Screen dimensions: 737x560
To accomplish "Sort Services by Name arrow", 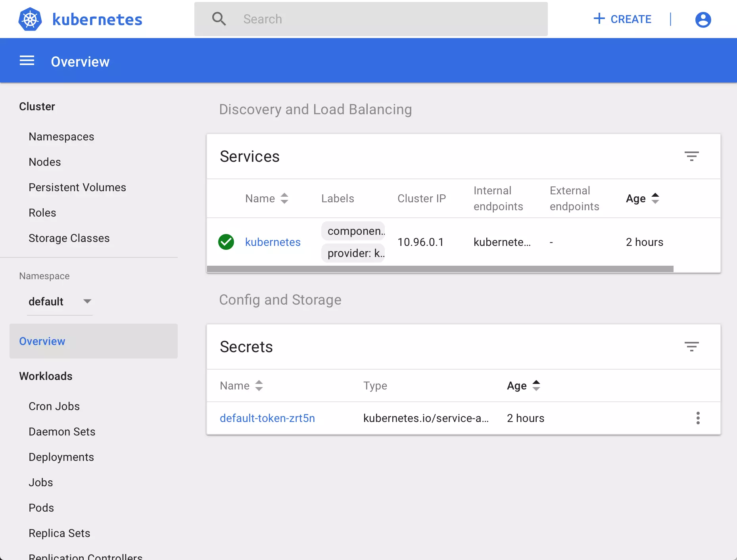I will click(284, 198).
